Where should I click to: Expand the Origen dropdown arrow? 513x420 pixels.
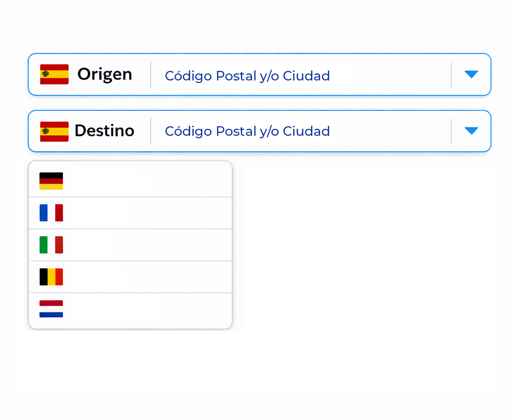click(471, 74)
